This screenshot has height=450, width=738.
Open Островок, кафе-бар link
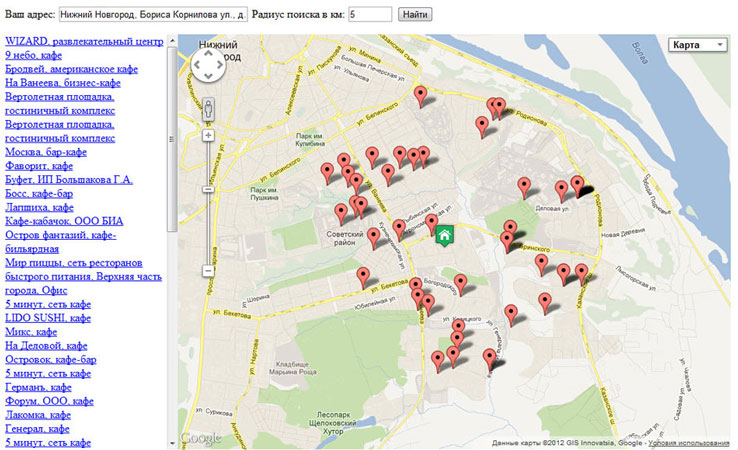[x=51, y=360]
